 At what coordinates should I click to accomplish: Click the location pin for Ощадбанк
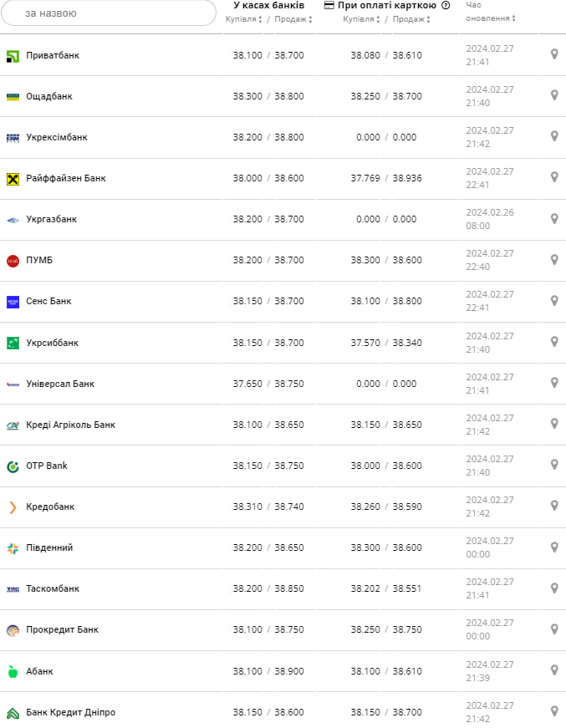pyautogui.click(x=553, y=95)
